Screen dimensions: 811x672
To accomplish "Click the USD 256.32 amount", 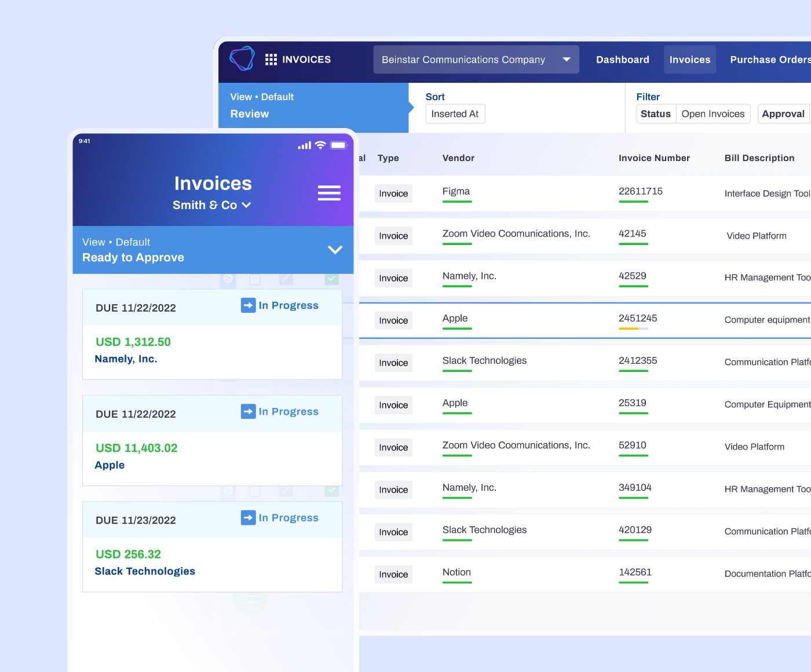I will [x=128, y=554].
